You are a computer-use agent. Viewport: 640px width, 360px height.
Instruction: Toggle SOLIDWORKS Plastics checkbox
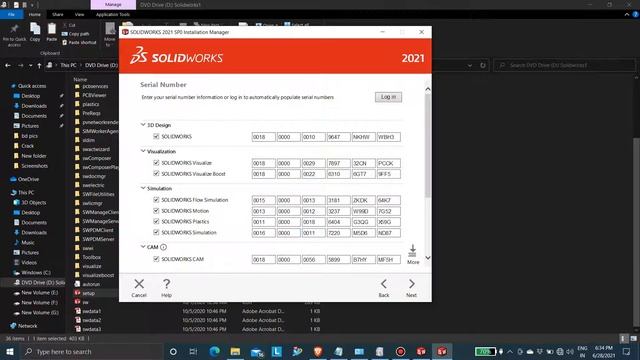point(156,221)
